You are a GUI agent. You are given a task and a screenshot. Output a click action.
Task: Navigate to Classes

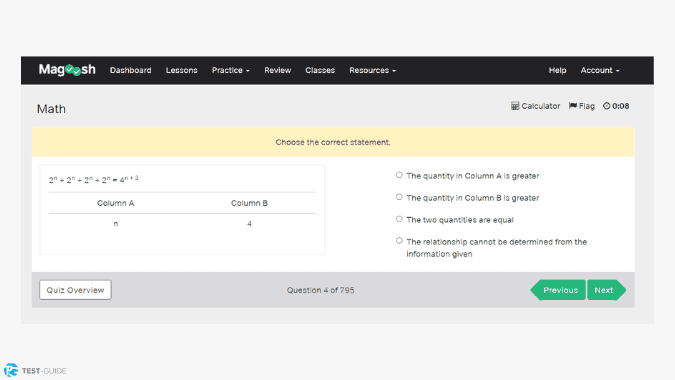[x=320, y=70]
